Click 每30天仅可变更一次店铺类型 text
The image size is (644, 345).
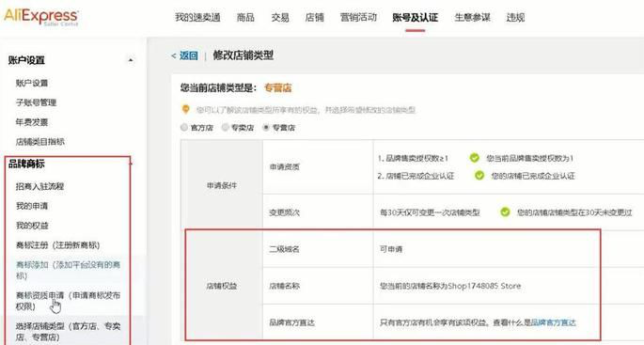[430, 212]
